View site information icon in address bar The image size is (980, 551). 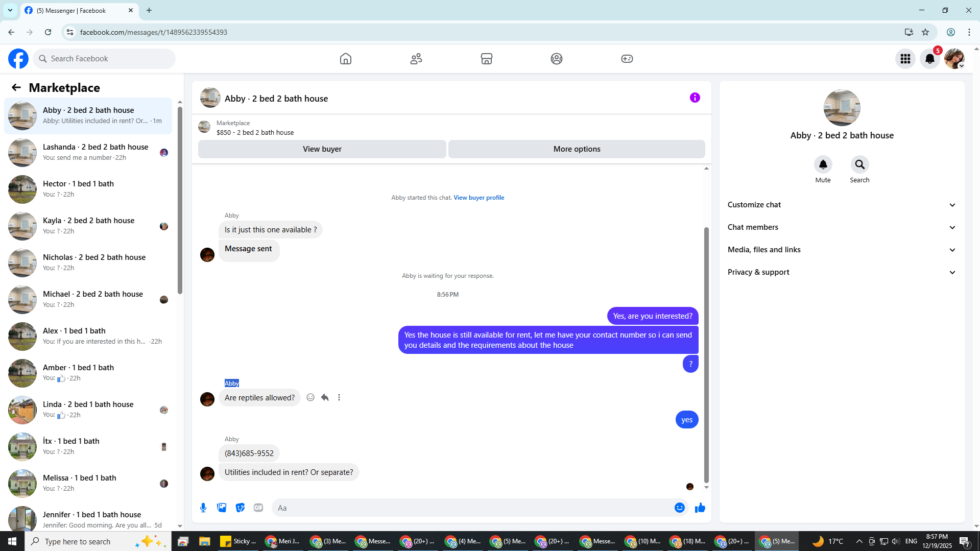click(70, 32)
